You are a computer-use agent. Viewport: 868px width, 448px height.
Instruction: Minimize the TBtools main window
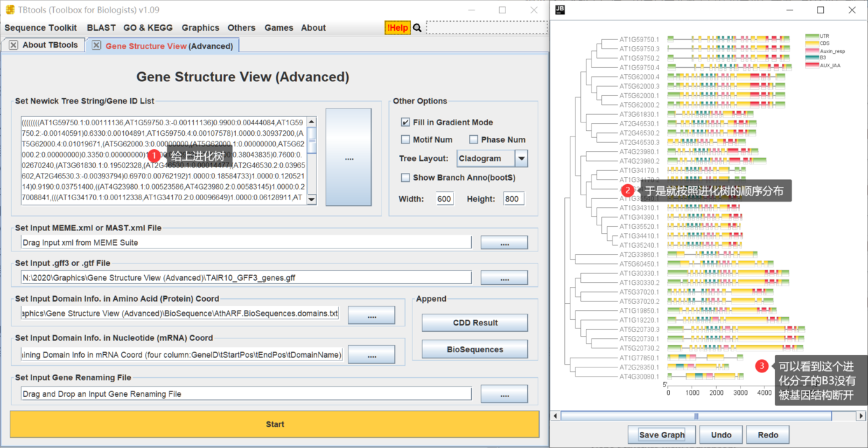pos(471,10)
